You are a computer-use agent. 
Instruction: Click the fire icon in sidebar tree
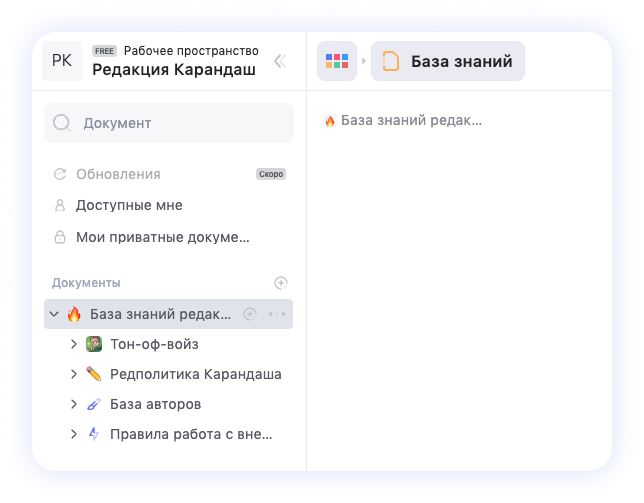[74, 314]
